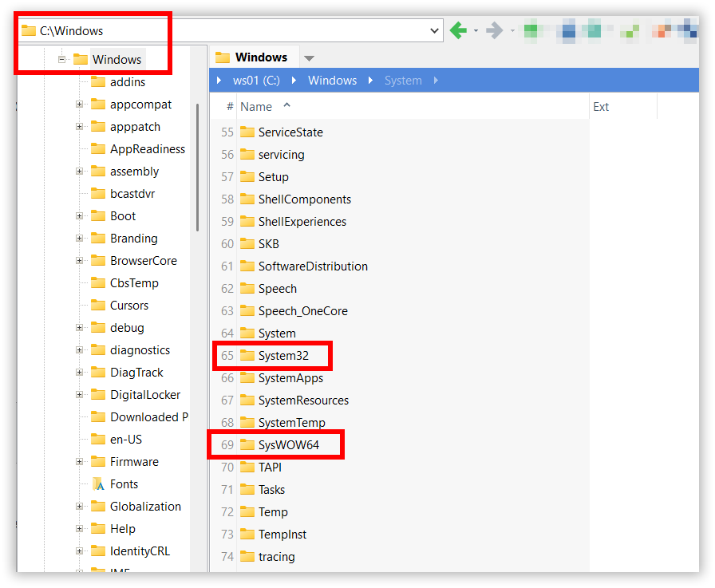Select CbsTemp in the folder tree
Image resolution: width=715 pixels, height=588 pixels.
coord(134,283)
